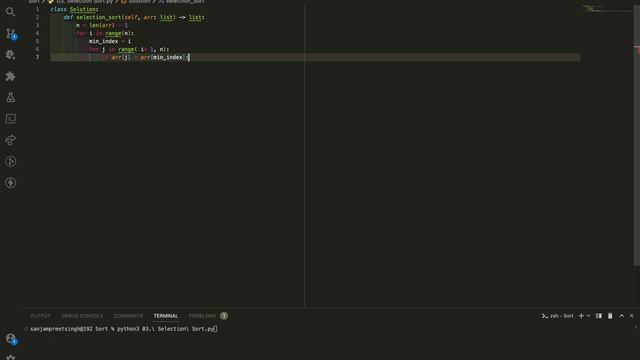Open the lightning bolt icon view in the sidebar
Screen dimensions: 640x360
(10, 182)
